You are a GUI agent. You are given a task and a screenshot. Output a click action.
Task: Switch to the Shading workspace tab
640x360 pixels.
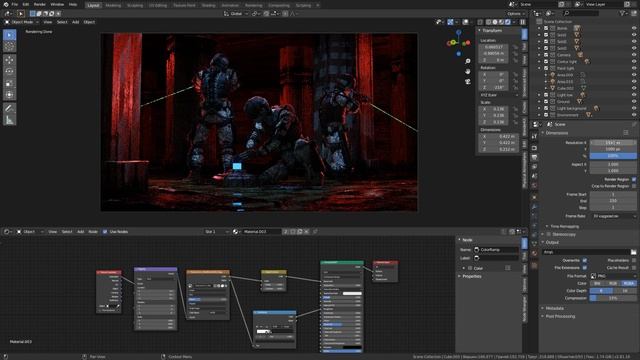(x=208, y=5)
